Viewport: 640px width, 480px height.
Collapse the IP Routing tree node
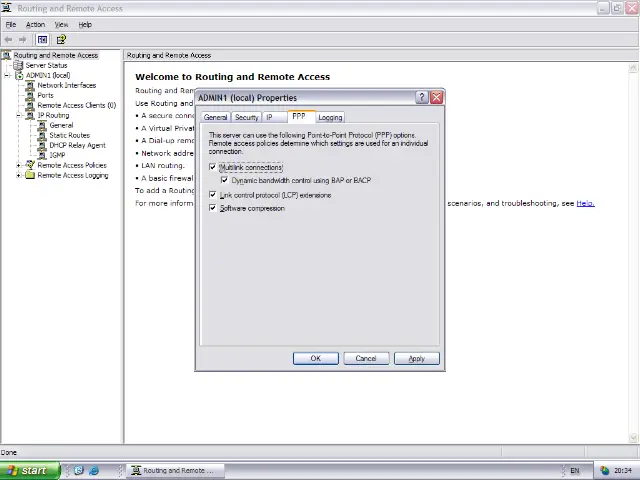coord(19,116)
